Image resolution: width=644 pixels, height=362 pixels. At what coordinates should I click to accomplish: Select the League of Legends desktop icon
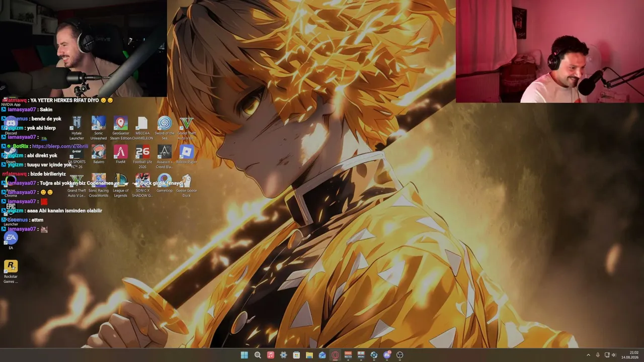pos(121,186)
